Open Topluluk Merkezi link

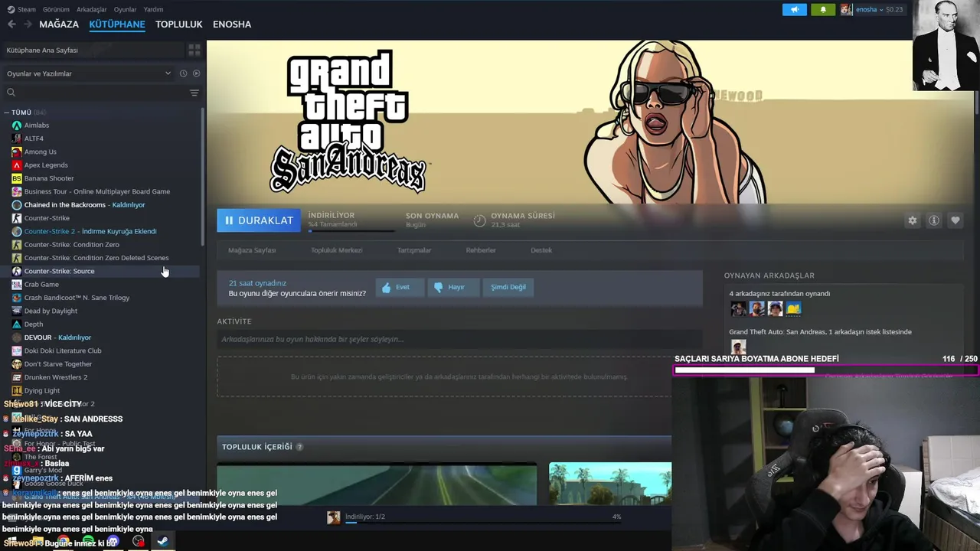click(x=336, y=250)
